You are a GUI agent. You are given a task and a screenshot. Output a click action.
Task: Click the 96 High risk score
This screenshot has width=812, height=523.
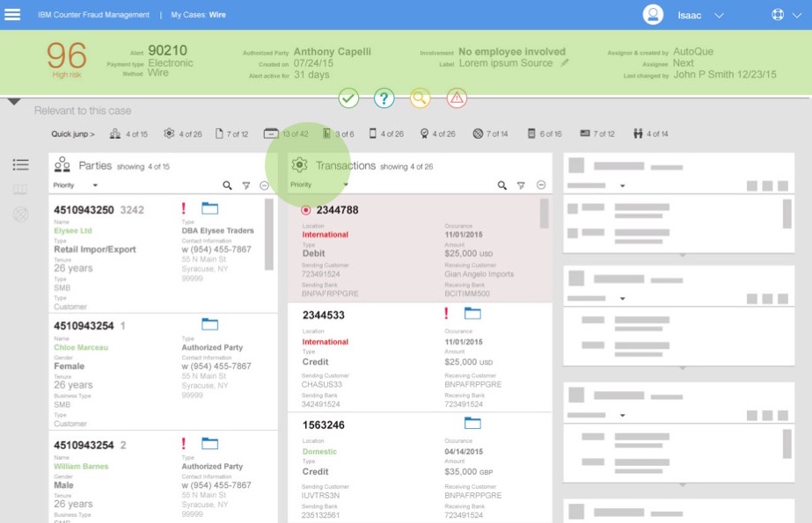coord(67,60)
